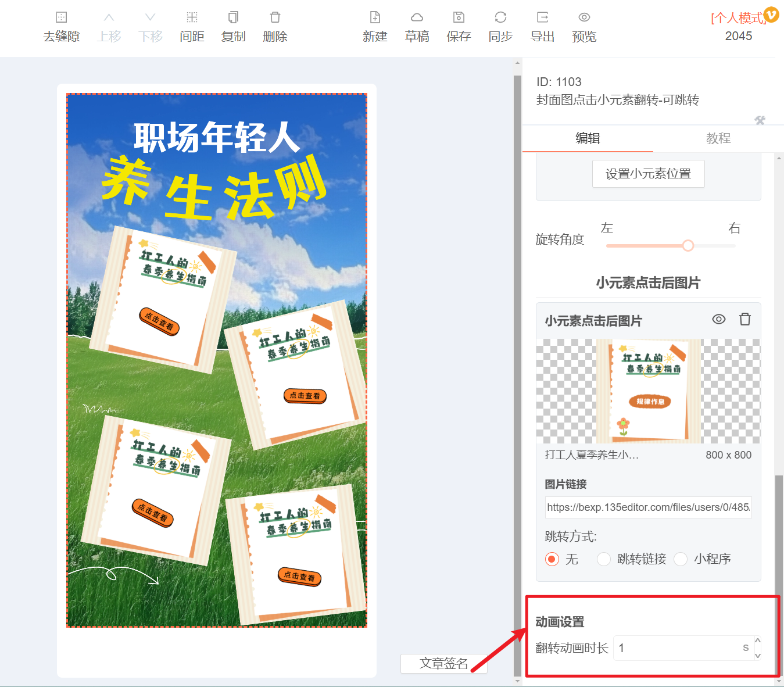Click the 翻转动画时长 duration input field

pos(687,648)
